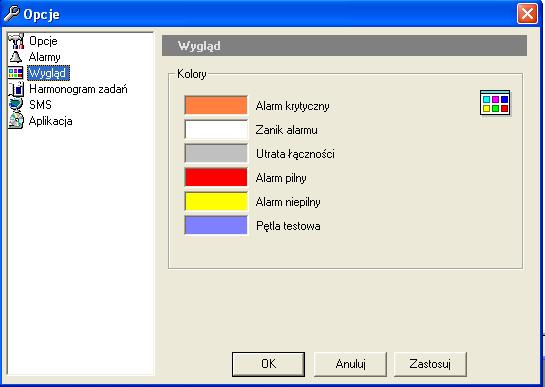
Task: Click the Alarmy bell icon
Action: [16, 57]
